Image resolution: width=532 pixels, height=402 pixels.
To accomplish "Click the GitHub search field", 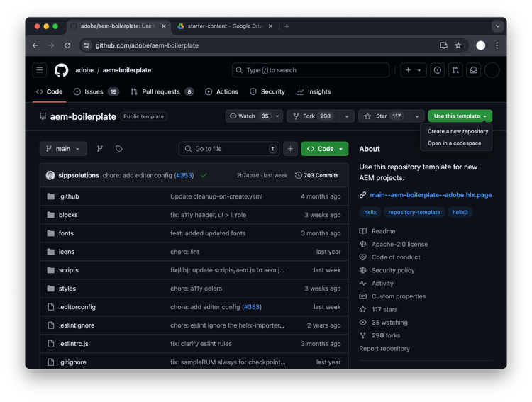I will (311, 70).
